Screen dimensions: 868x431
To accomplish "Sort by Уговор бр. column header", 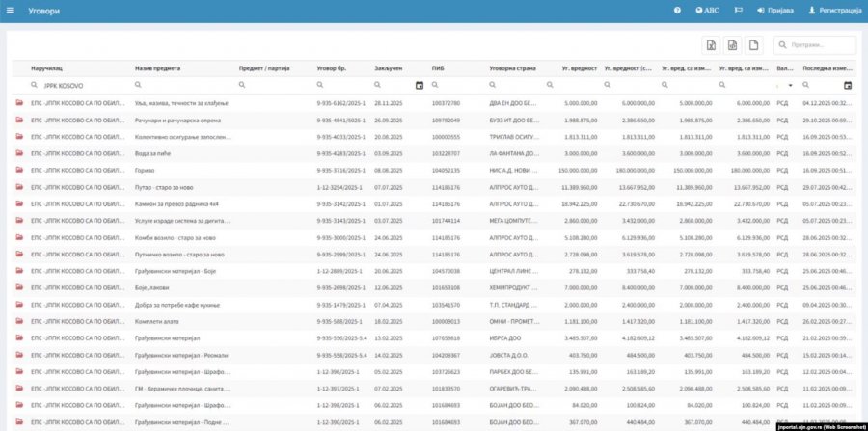I will coord(334,68).
